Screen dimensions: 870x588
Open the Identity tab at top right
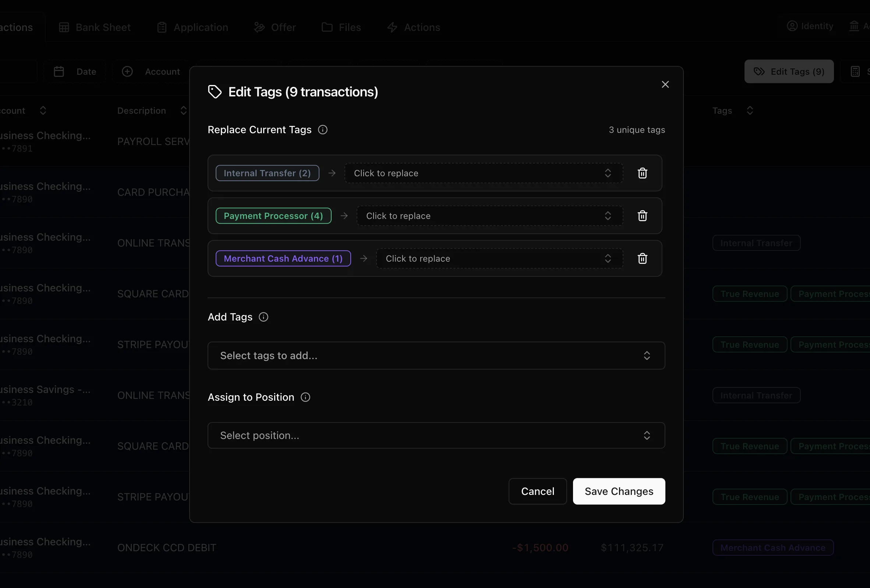click(810, 26)
